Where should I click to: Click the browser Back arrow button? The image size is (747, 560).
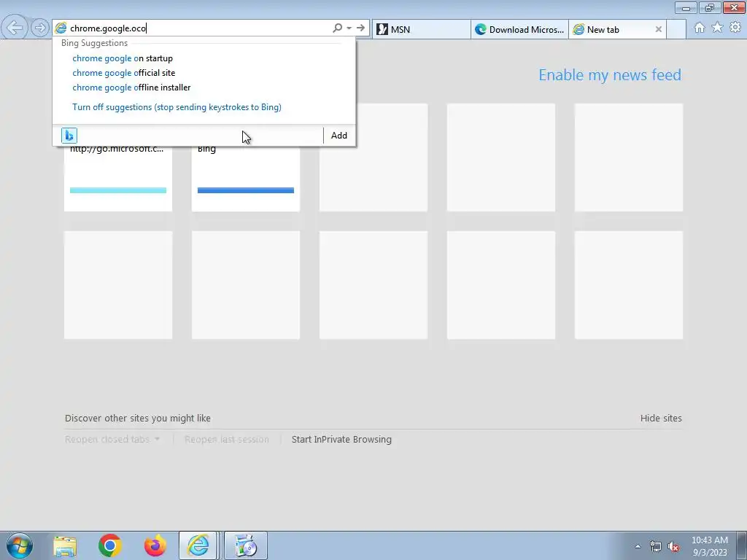(x=15, y=28)
